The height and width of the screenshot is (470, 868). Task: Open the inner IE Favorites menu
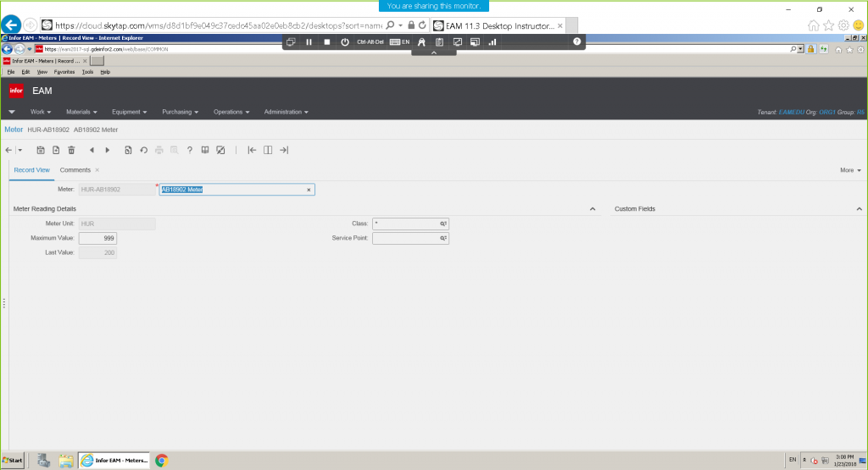click(x=64, y=72)
